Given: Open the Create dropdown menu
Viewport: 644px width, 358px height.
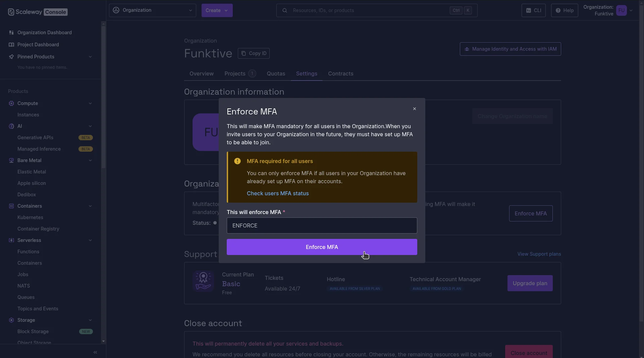Looking at the screenshot, I should (x=217, y=10).
